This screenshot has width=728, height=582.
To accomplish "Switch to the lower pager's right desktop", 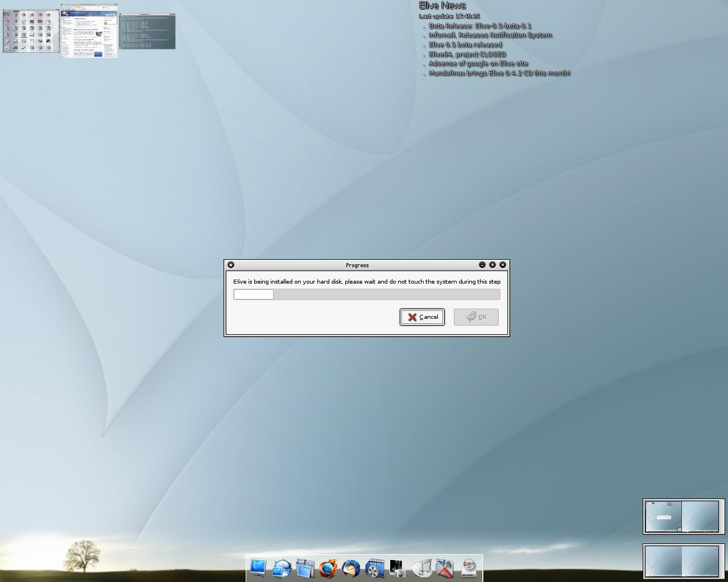I will [700, 562].
